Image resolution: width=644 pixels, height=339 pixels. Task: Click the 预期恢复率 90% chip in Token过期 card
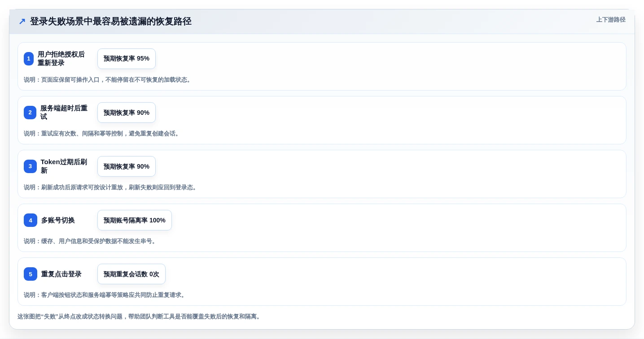pos(127,166)
